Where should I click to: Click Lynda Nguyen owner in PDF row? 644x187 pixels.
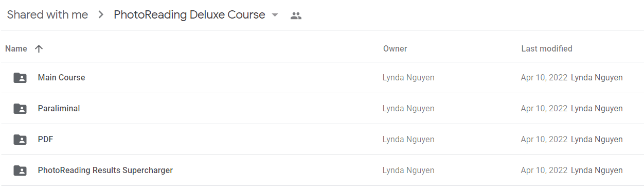408,140
